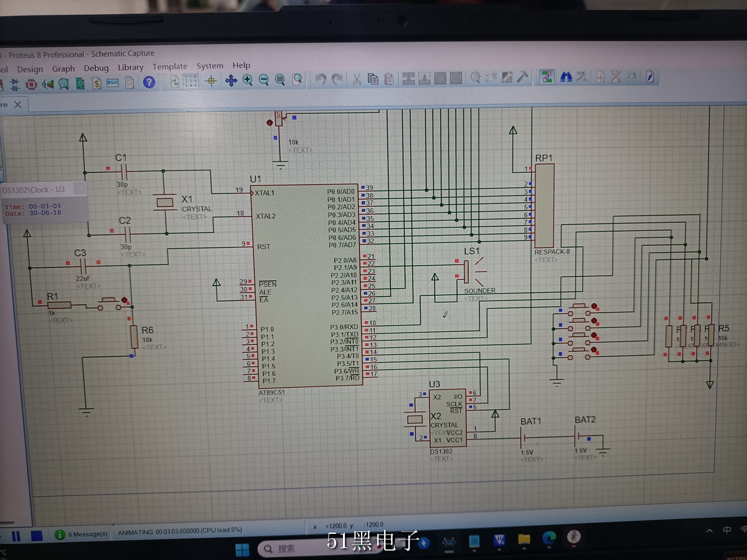Screen dimensions: 747x560
Task: Click the Electrical Rules Check icon
Action: (650, 77)
